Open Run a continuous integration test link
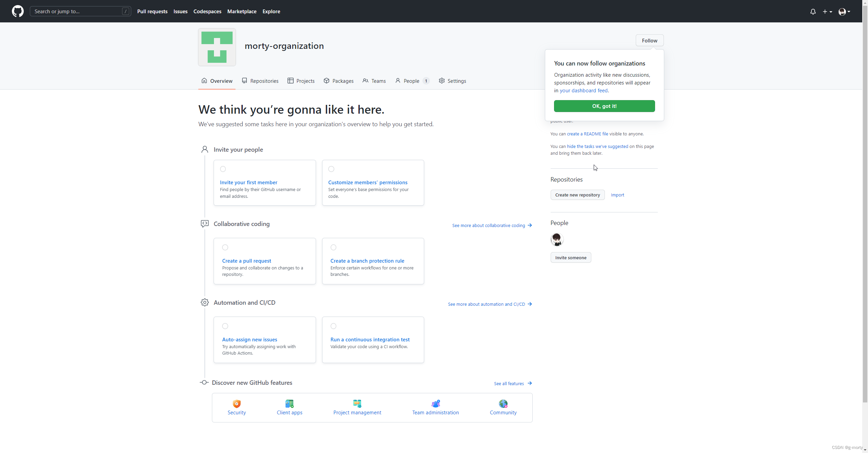Viewport: 868px width, 453px height. click(370, 340)
